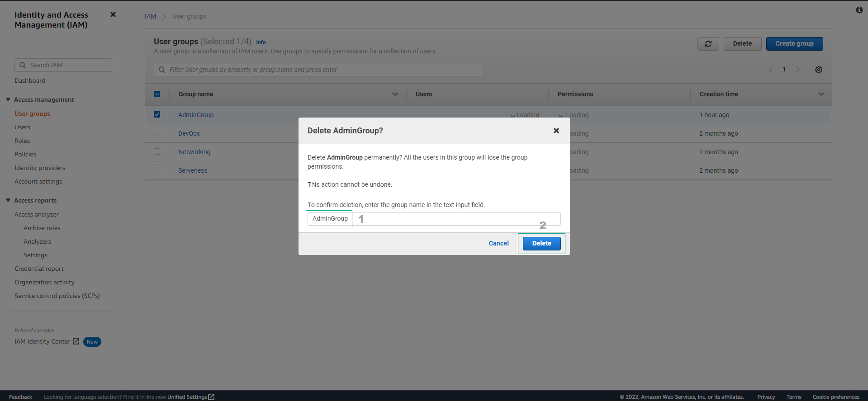
Task: Open Access analyzer in sidebar
Action: (37, 214)
